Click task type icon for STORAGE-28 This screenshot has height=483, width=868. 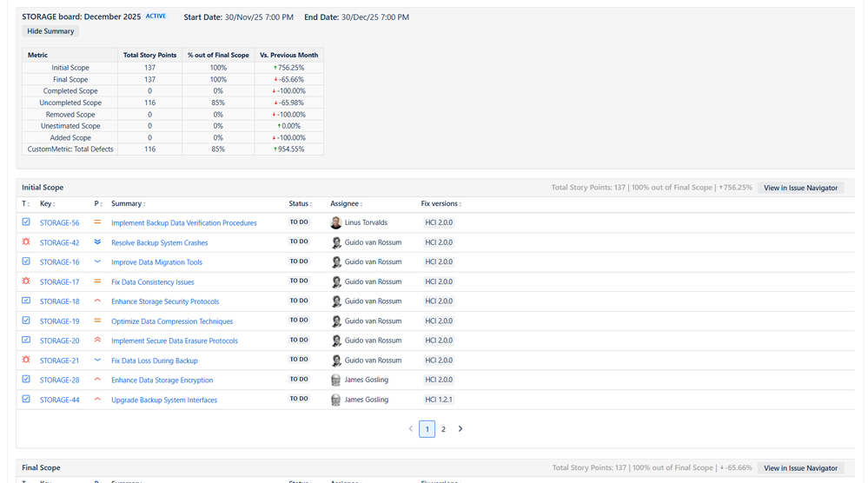click(x=26, y=379)
